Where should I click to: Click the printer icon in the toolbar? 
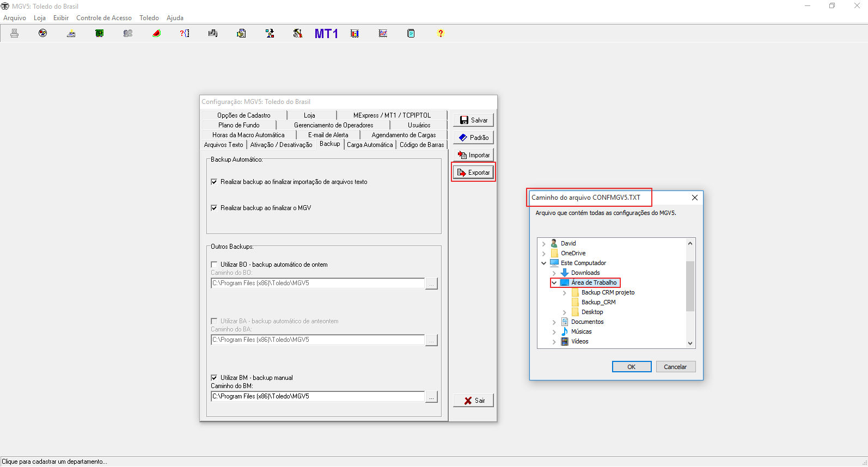pos(15,34)
